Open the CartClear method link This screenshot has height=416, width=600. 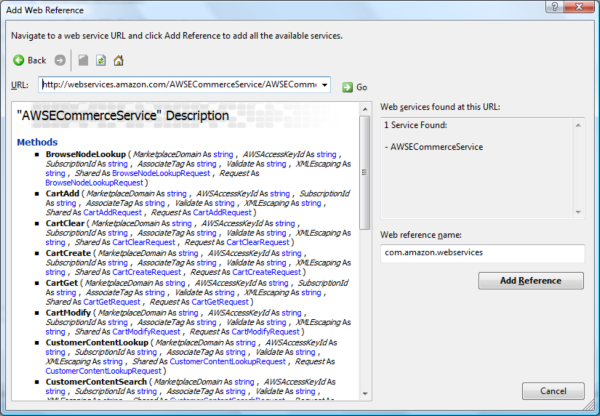pos(65,223)
